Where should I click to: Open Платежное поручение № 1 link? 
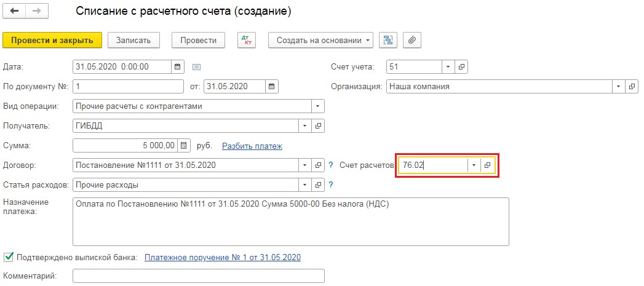click(x=223, y=257)
